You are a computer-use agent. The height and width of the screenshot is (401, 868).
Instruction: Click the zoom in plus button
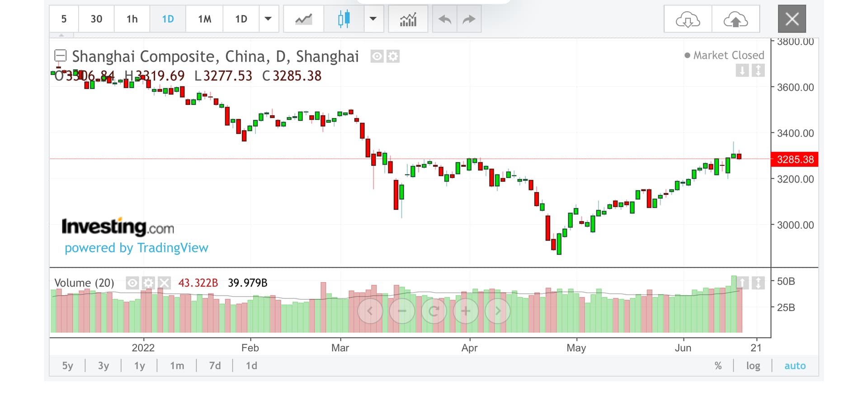pyautogui.click(x=466, y=311)
